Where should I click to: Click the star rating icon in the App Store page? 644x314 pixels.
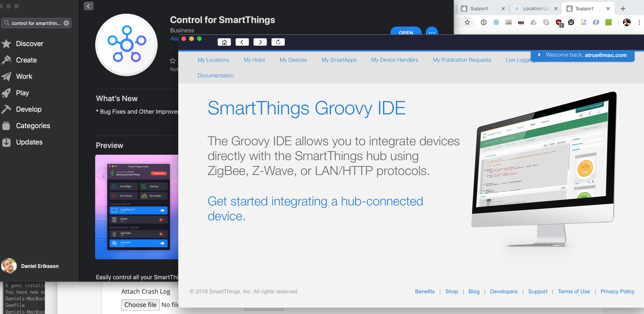coord(173,61)
